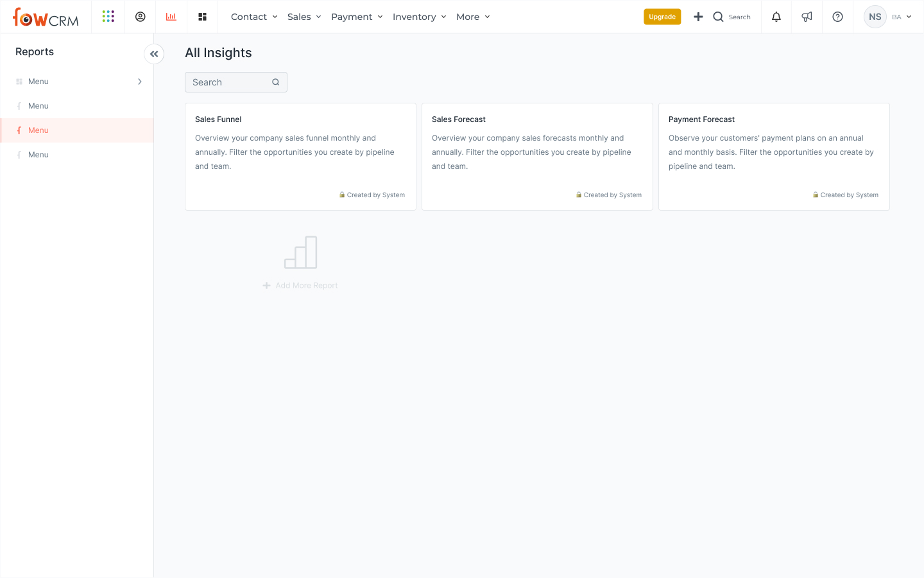Open notifications bell icon

point(776,17)
